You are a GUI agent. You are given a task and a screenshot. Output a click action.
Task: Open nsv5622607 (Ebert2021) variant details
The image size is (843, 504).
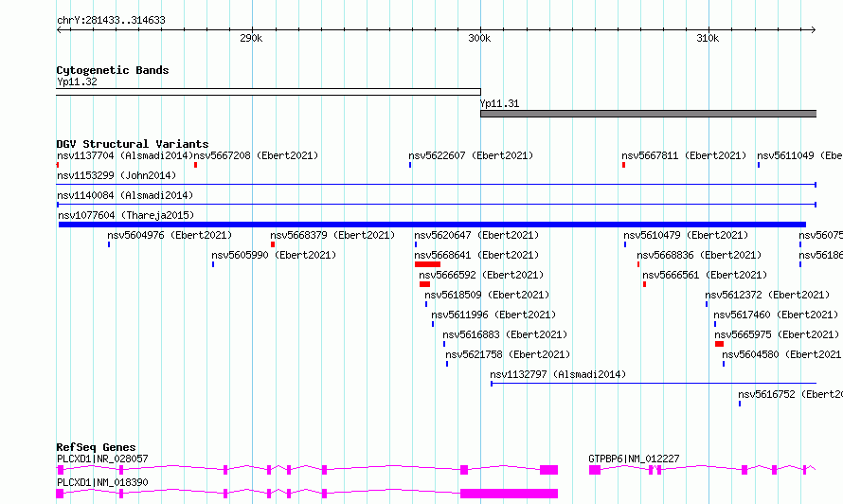(471, 156)
